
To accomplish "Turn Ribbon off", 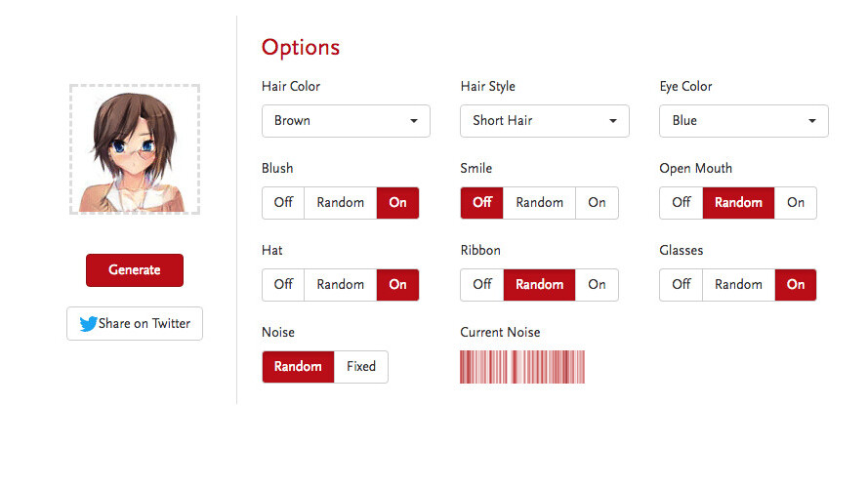I will [x=482, y=285].
